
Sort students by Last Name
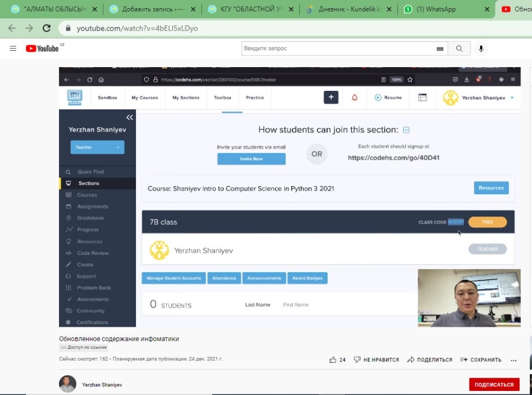[x=258, y=305]
